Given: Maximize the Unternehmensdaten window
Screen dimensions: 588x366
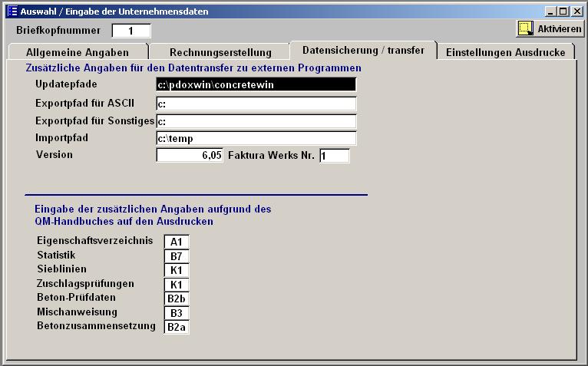Looking at the screenshot, I should [x=564, y=12].
